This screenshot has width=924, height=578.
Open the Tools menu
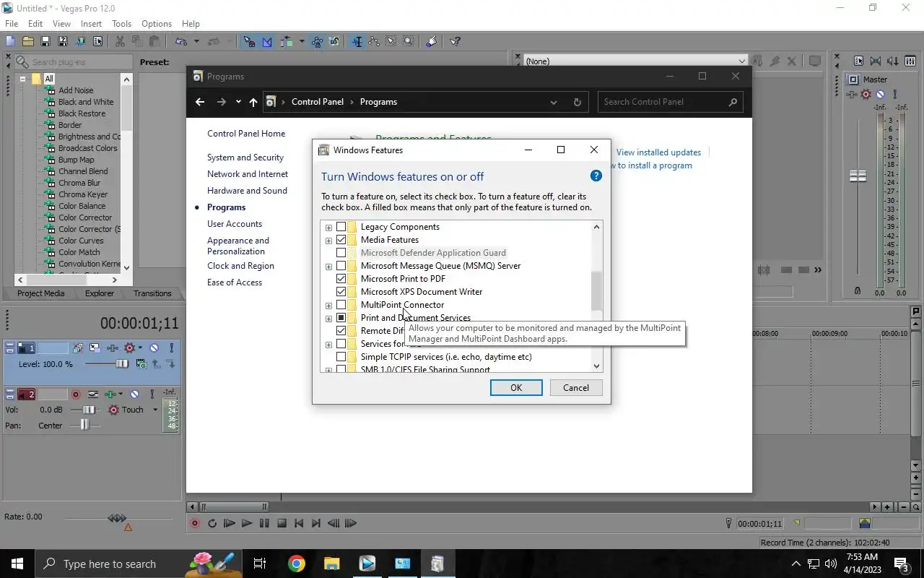click(121, 24)
